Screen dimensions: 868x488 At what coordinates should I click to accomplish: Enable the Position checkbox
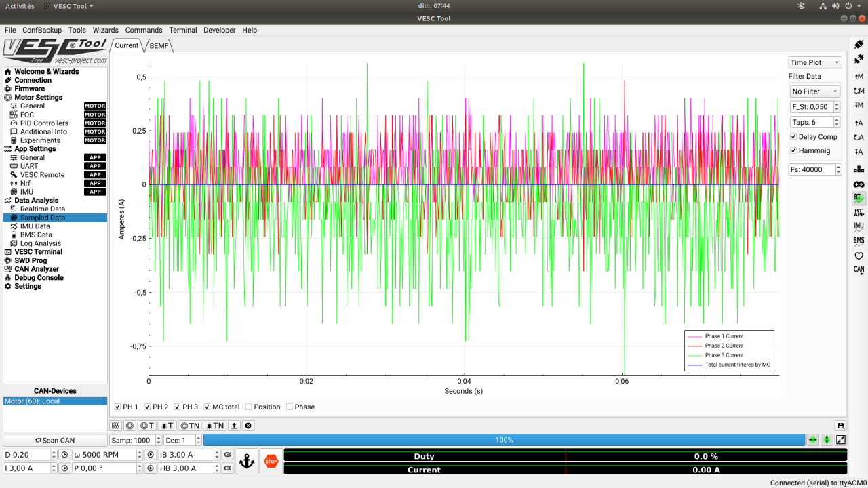coord(249,407)
